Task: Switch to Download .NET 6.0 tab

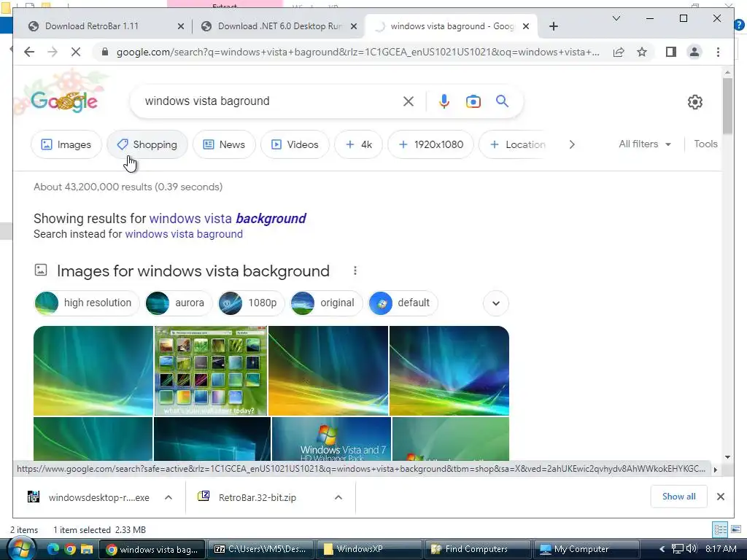Action: coord(279,26)
